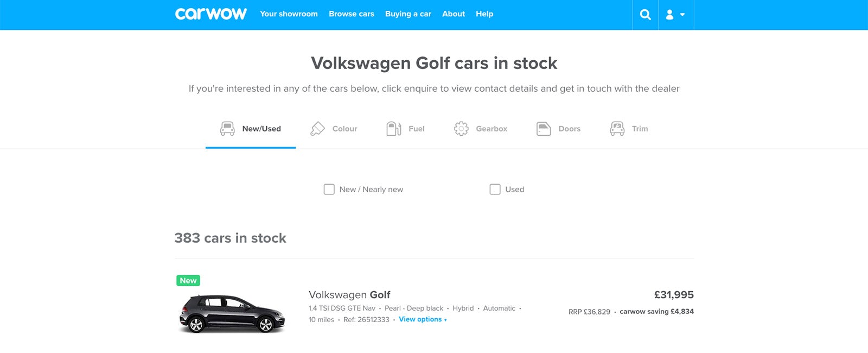Click the About navigation link
The image size is (868, 353).
(453, 14)
